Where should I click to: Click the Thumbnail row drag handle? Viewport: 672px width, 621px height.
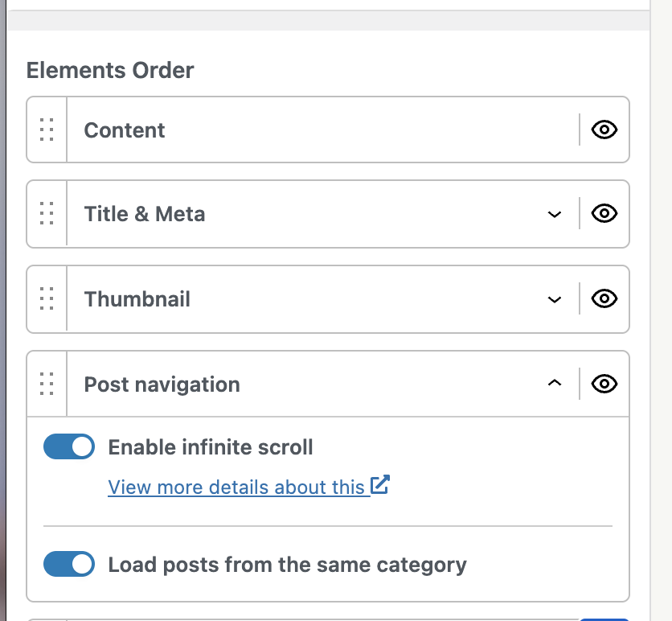coord(47,299)
